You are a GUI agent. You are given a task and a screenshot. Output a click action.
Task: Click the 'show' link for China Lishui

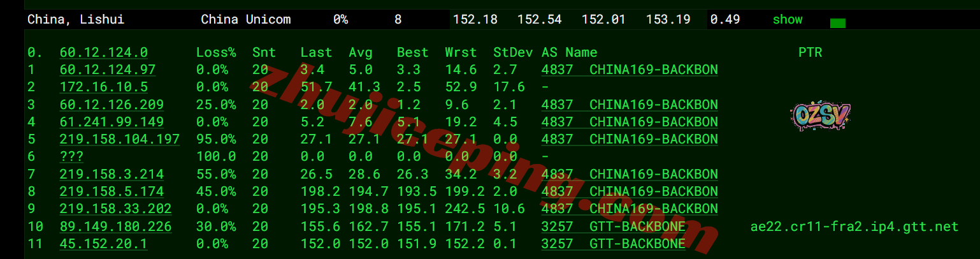(x=787, y=20)
